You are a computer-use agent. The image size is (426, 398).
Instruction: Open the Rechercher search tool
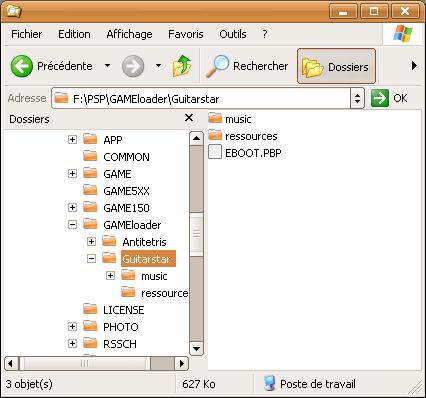[x=247, y=66]
